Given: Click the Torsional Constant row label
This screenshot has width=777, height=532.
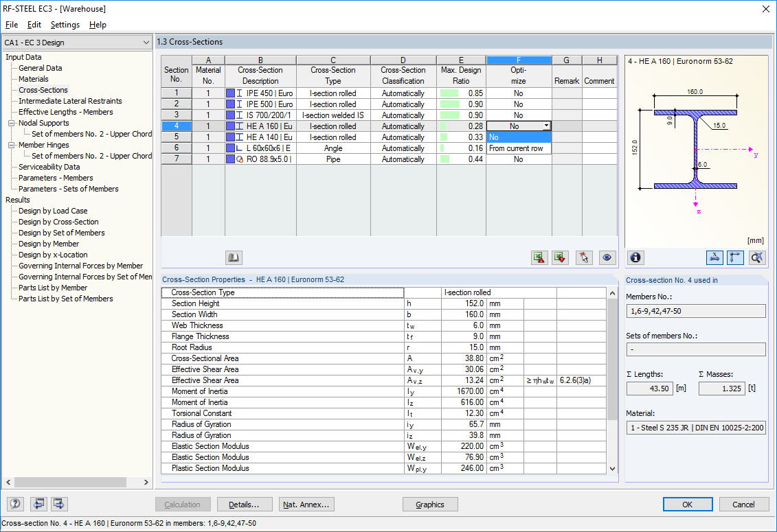Looking at the screenshot, I should pos(202,413).
